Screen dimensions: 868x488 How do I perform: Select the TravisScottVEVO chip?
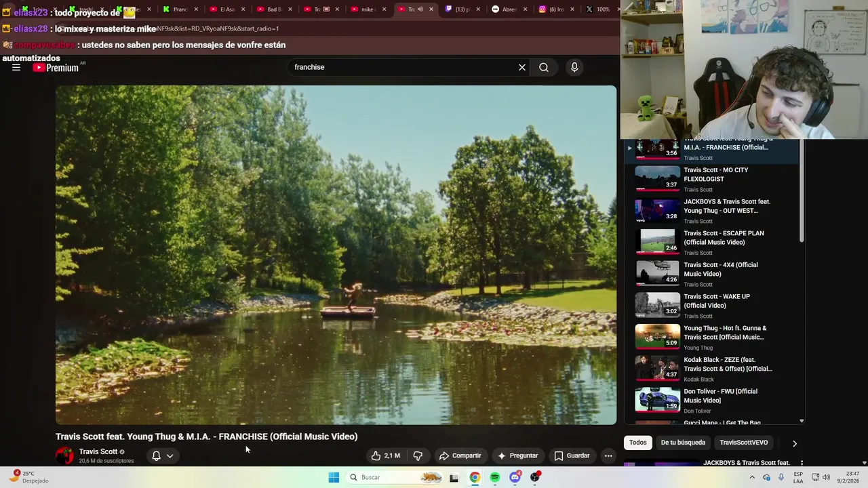pyautogui.click(x=744, y=443)
